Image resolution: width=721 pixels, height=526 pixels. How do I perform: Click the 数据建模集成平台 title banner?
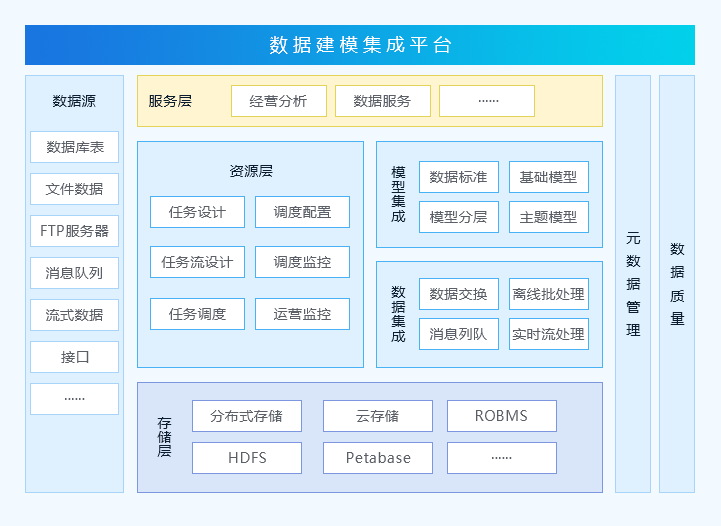point(360,45)
